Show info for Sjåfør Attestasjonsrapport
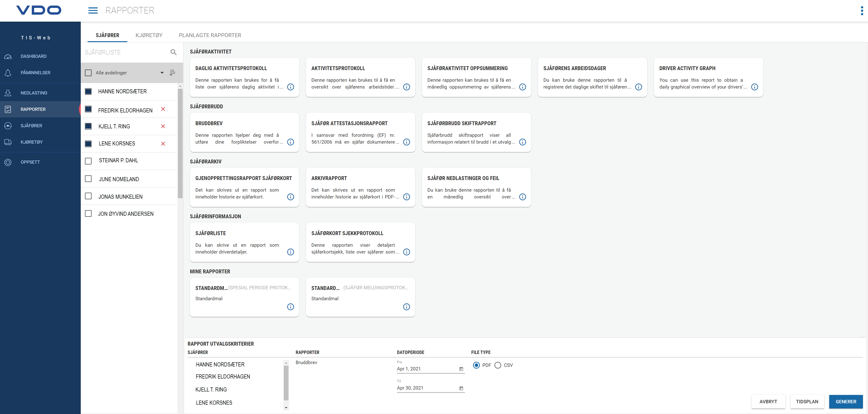The height and width of the screenshot is (414, 868). pos(407,142)
